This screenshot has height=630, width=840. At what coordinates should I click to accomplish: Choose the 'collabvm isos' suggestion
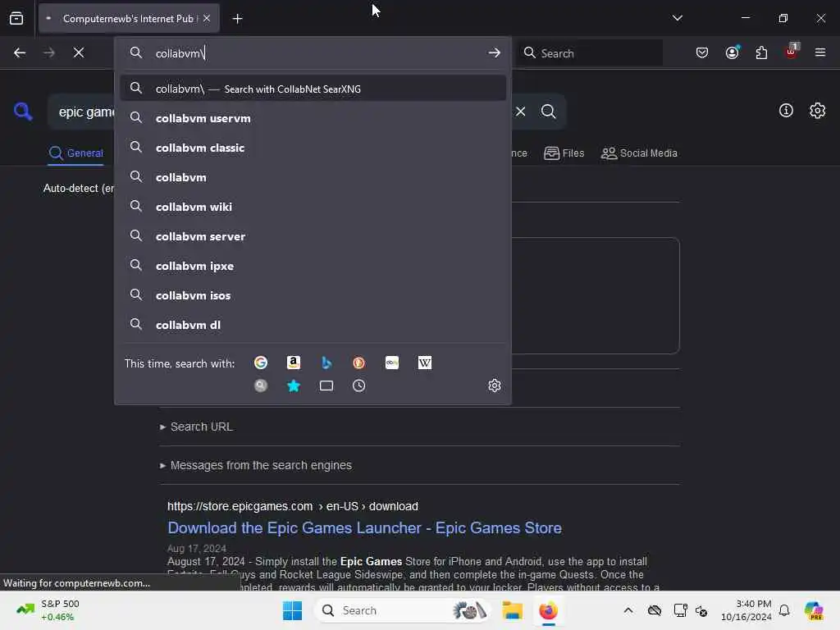point(313,295)
